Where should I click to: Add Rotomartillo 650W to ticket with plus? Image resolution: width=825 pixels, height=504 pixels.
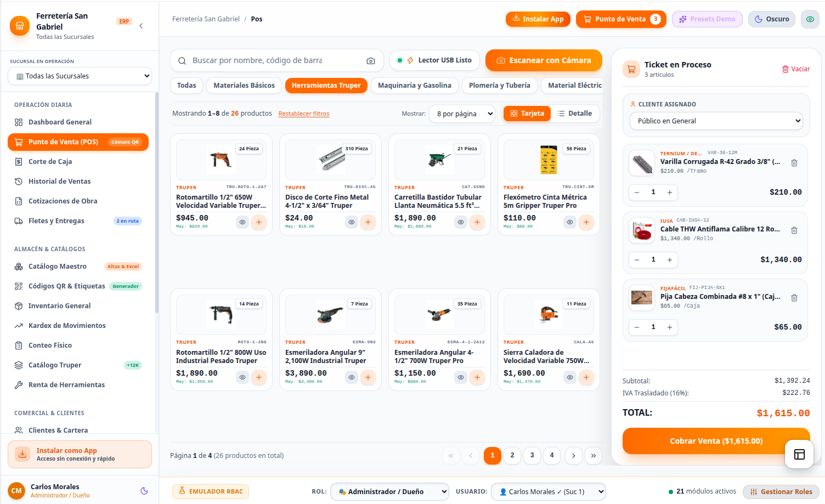tap(259, 222)
